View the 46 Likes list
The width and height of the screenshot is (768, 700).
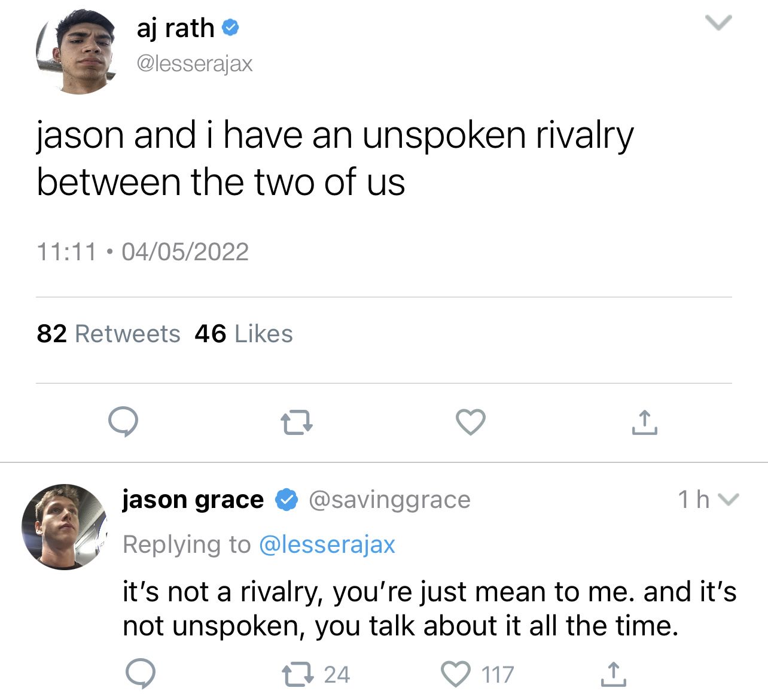tap(244, 334)
